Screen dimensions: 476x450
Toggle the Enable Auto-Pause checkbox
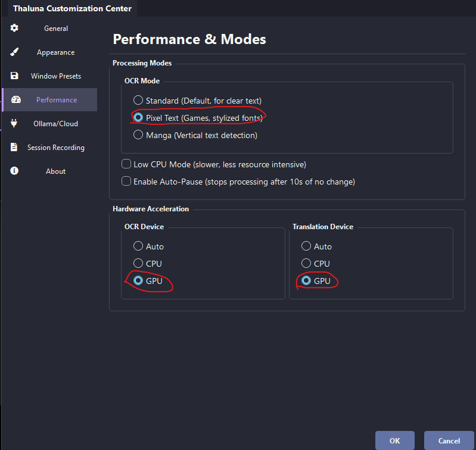point(126,182)
